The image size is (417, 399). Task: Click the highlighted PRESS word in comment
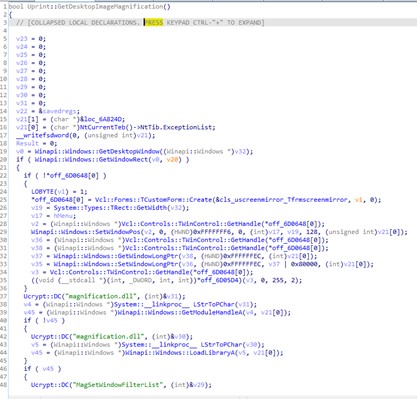pyautogui.click(x=154, y=22)
